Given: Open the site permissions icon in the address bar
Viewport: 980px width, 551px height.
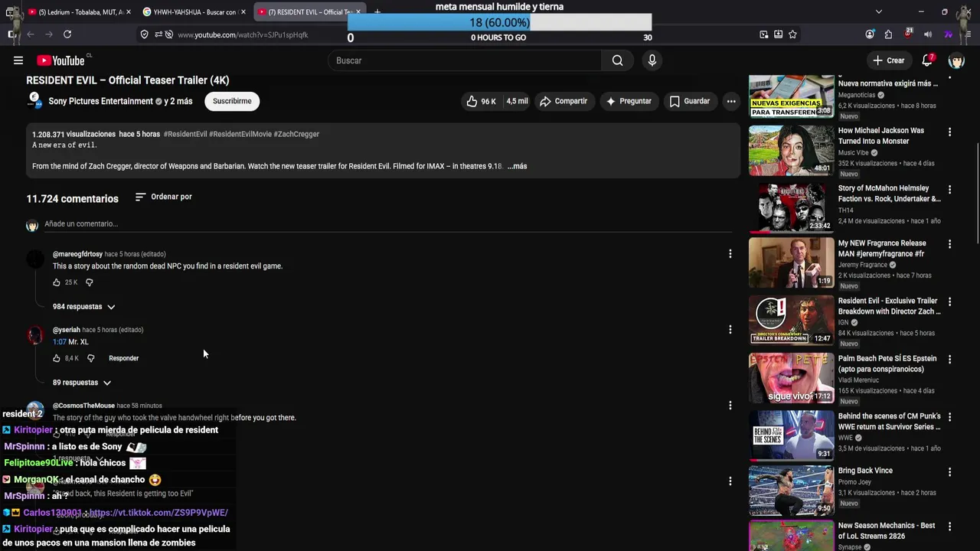Looking at the screenshot, I should 158,34.
